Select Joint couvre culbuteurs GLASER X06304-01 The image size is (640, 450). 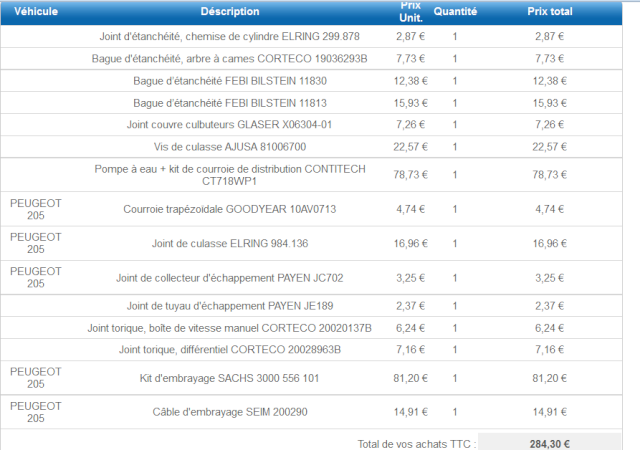229,125
